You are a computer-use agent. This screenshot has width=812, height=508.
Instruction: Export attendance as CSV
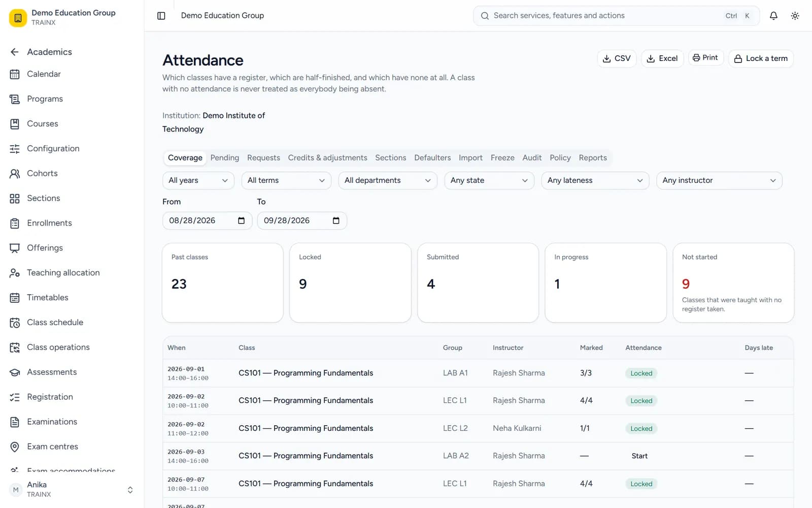click(617, 58)
